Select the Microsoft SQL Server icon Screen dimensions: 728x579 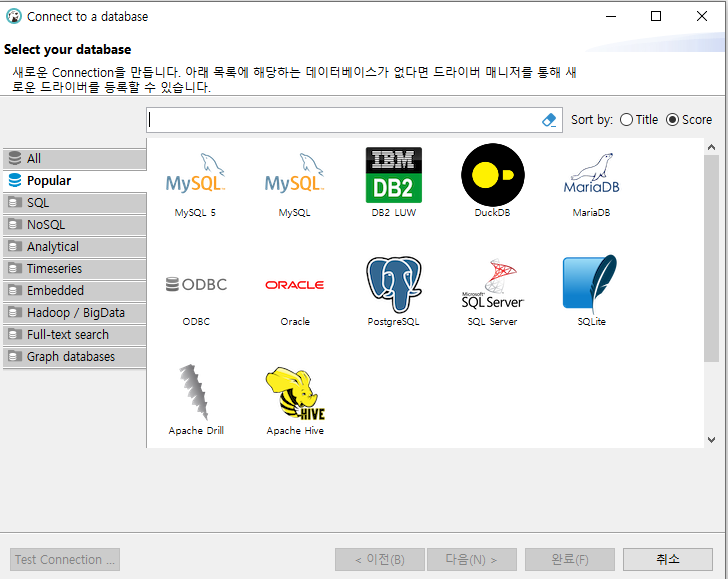coord(493,284)
